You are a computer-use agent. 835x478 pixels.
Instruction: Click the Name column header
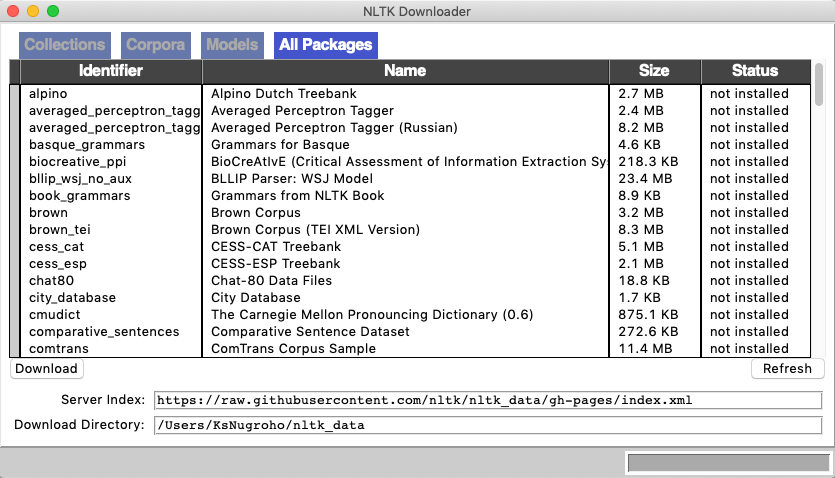405,71
